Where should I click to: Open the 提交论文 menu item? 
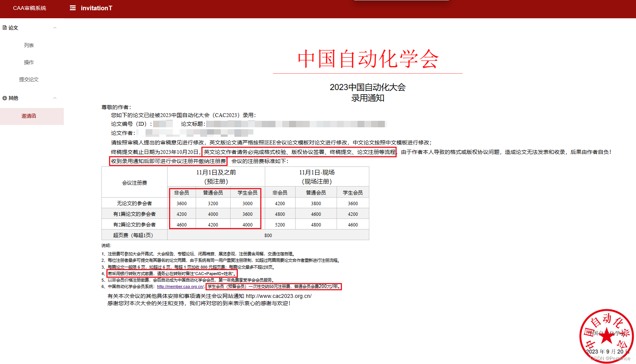click(x=29, y=79)
